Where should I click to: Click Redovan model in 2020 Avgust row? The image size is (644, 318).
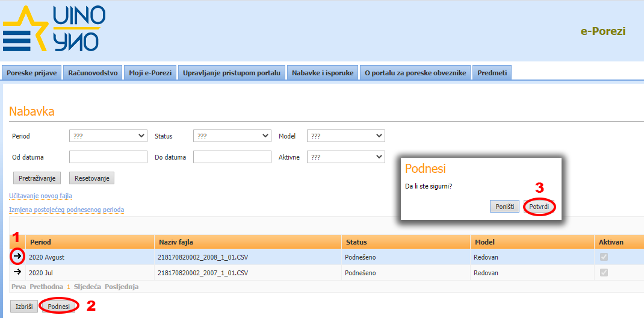point(486,258)
